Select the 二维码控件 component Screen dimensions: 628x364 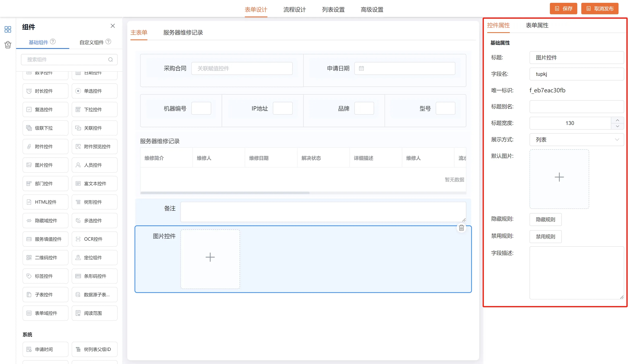point(45,257)
